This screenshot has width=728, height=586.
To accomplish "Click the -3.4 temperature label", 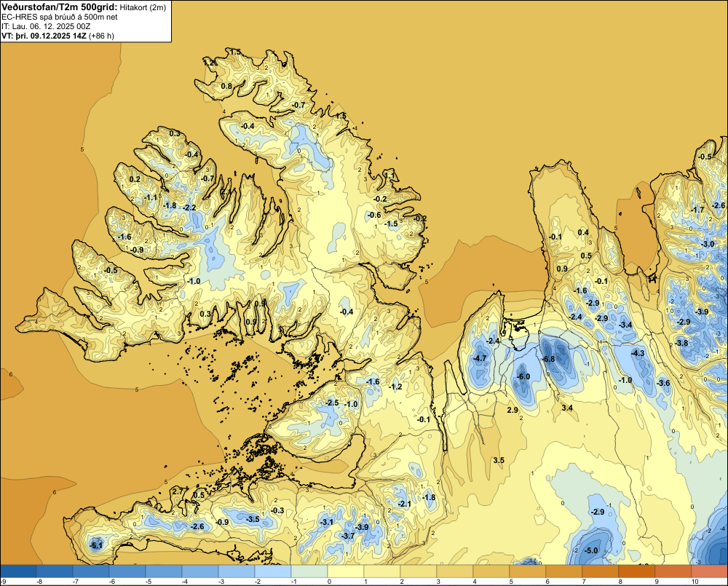I will (x=626, y=325).
